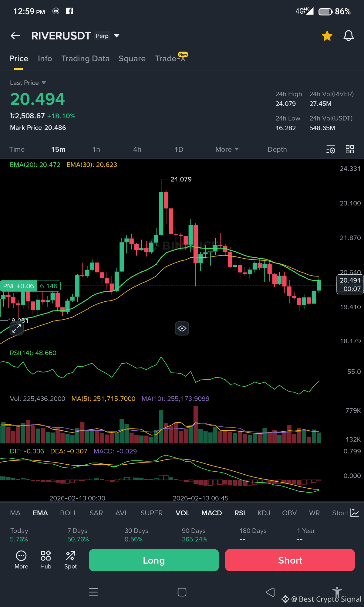Toggle chart overlay visibility eye icon
This screenshot has height=607, width=364.
[x=182, y=328]
